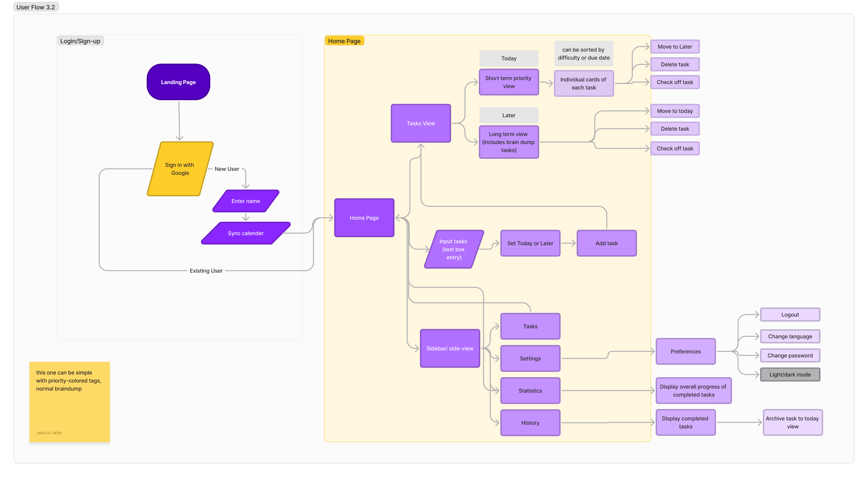Select the Set Today or Later box
This screenshot has width=868, height=477.
(530, 243)
